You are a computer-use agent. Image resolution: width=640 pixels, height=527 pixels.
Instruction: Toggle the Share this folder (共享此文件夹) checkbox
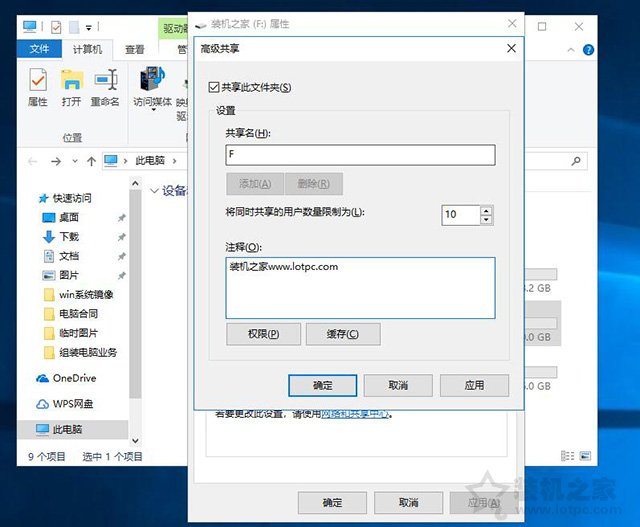pos(214,87)
